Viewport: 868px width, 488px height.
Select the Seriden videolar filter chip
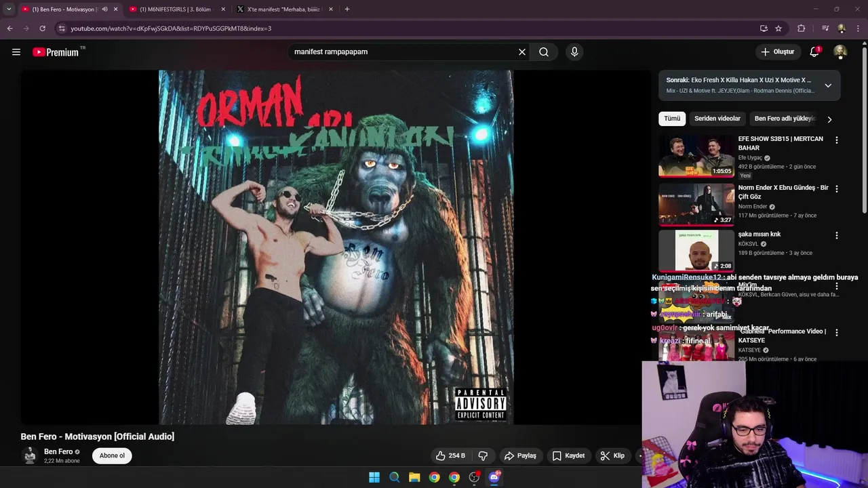pos(717,119)
